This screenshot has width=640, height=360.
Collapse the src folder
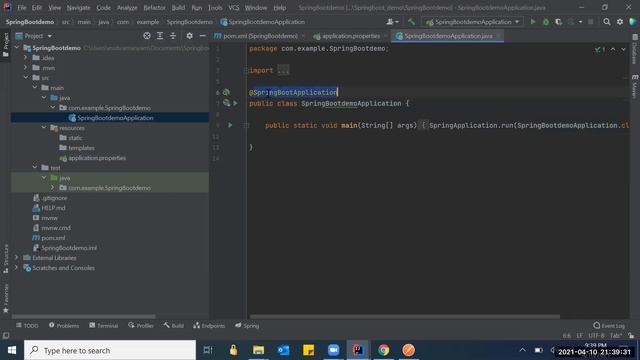pos(26,77)
